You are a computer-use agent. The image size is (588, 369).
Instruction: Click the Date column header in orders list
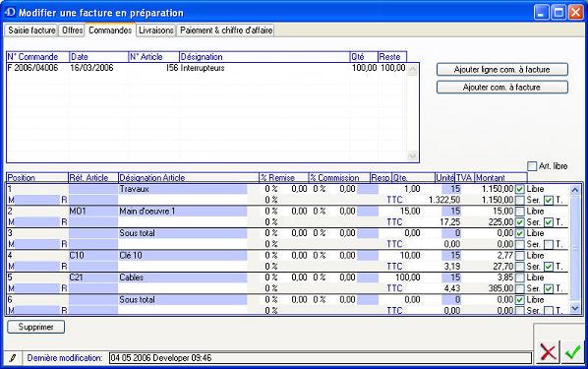(99, 57)
